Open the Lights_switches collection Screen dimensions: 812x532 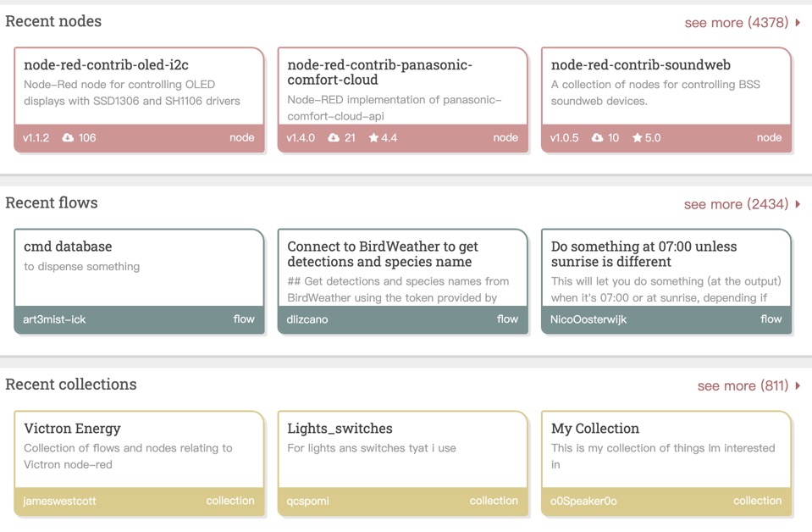(340, 429)
